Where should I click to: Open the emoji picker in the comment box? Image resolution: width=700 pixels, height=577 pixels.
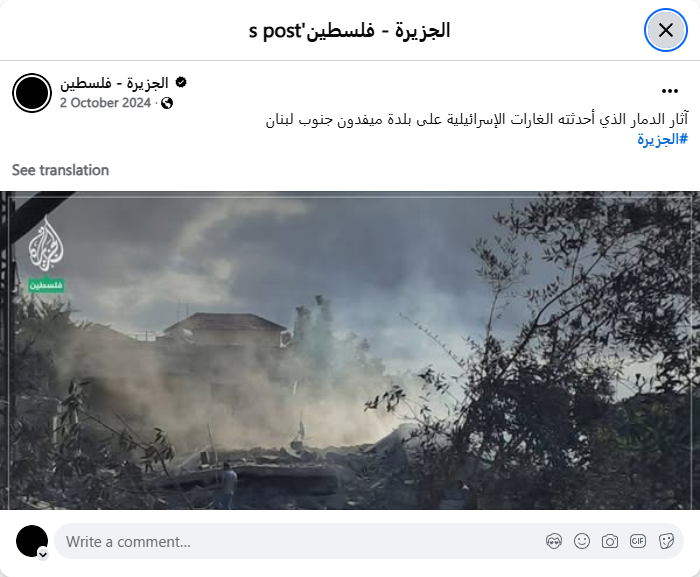point(582,541)
